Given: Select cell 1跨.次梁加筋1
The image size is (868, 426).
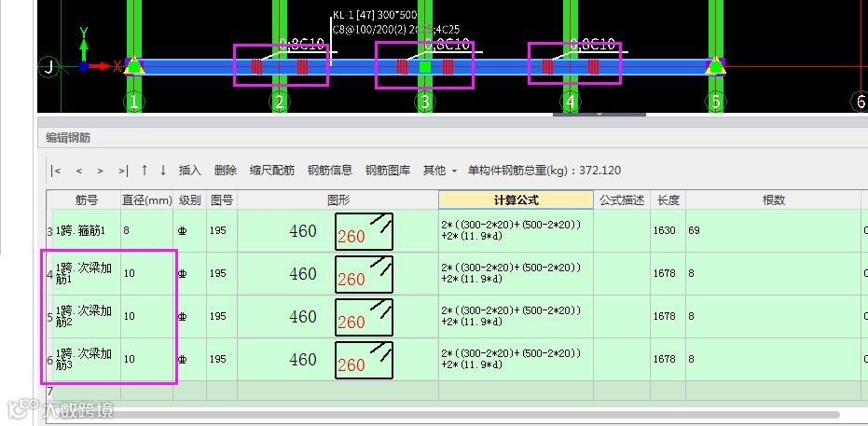Looking at the screenshot, I should click(87, 274).
